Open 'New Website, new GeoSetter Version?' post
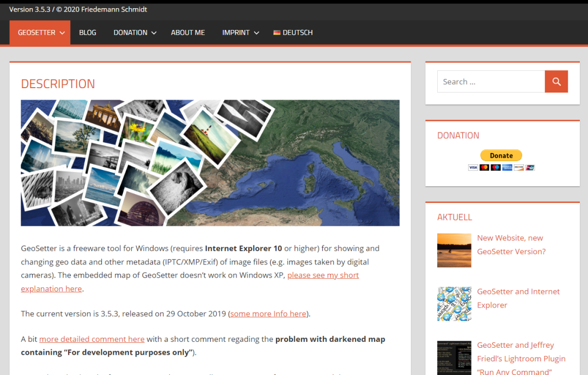This screenshot has width=588, height=375. 511,244
